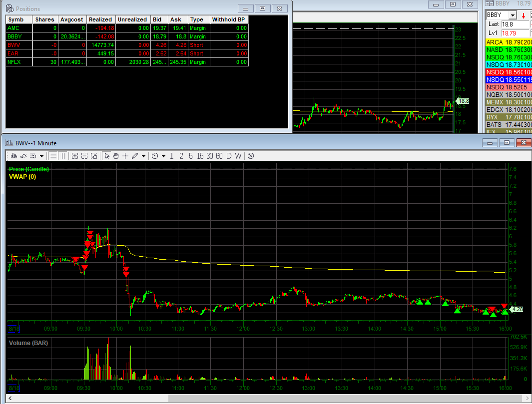Image resolution: width=532 pixels, height=404 pixels.
Task: Toggle vertical grid lines button
Action: click(63, 156)
